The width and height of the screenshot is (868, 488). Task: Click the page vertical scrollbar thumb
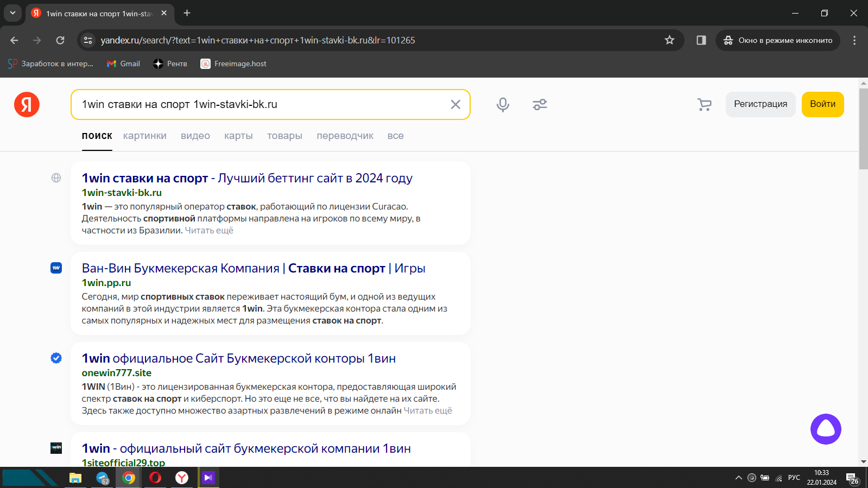(x=863, y=129)
